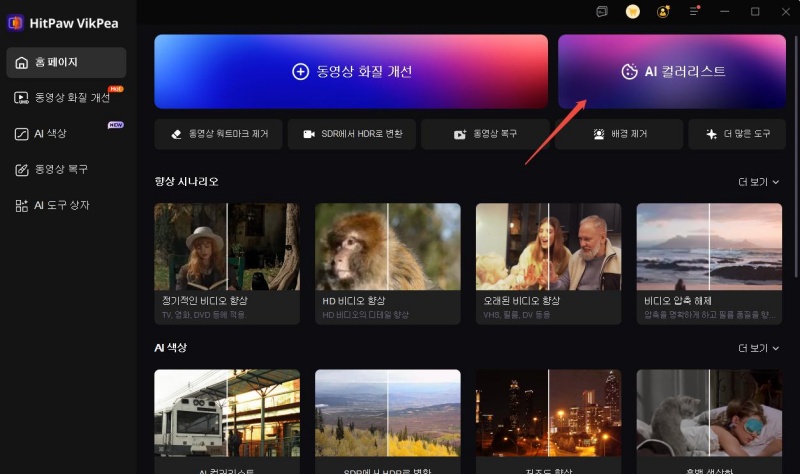The image size is (800, 474).
Task: Pick the 오래된 비디오 향상 family thumbnail
Action: pyautogui.click(x=548, y=247)
